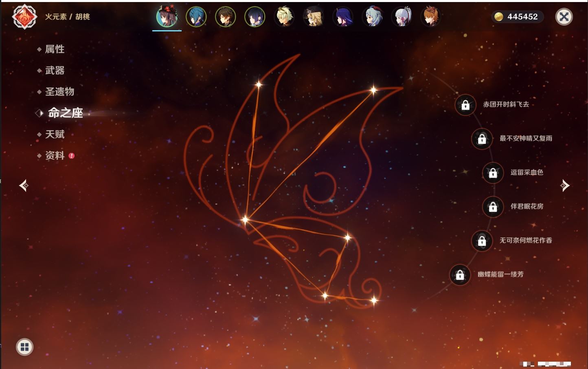588x369 pixels.
Task: Click star at upper-right butterfly wing tip
Action: [373, 91]
